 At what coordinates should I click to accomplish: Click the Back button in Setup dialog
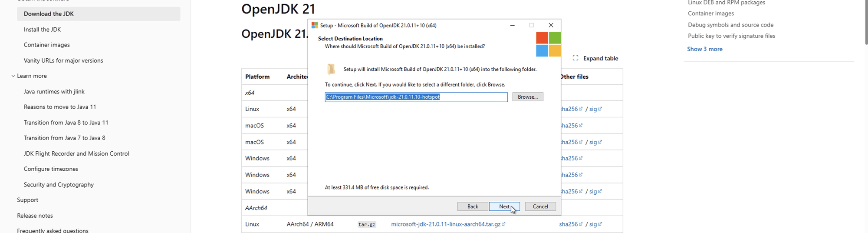pos(473,206)
